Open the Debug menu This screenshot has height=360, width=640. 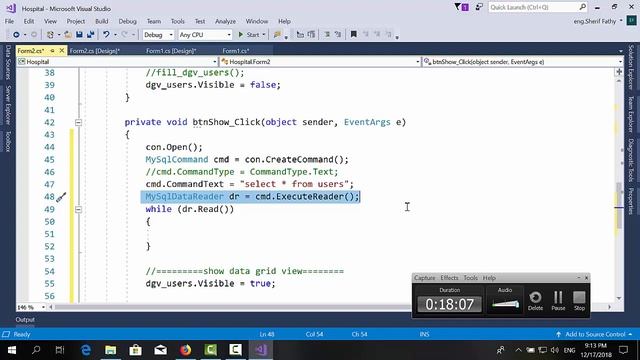pyautogui.click(x=127, y=21)
